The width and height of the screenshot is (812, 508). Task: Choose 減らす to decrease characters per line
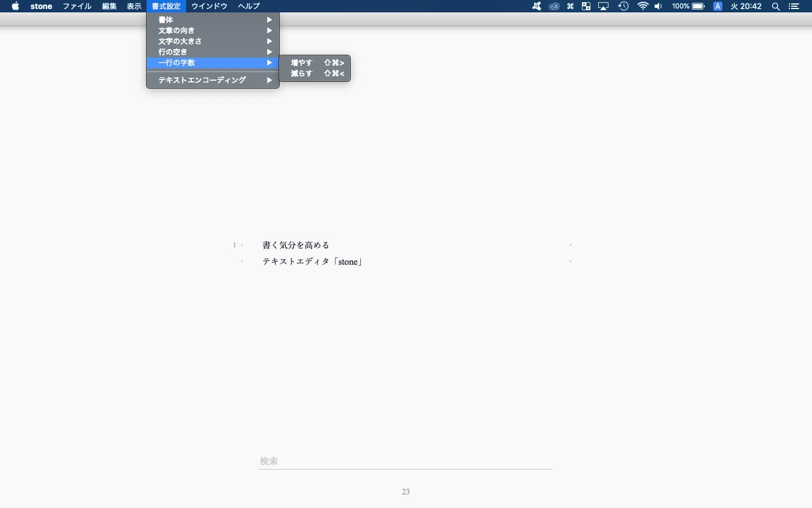click(x=315, y=73)
